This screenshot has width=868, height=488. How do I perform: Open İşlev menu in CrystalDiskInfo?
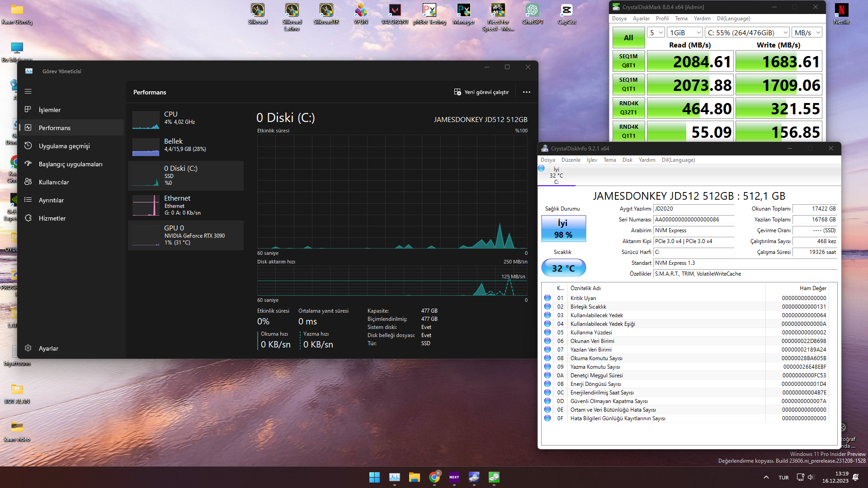(x=592, y=160)
